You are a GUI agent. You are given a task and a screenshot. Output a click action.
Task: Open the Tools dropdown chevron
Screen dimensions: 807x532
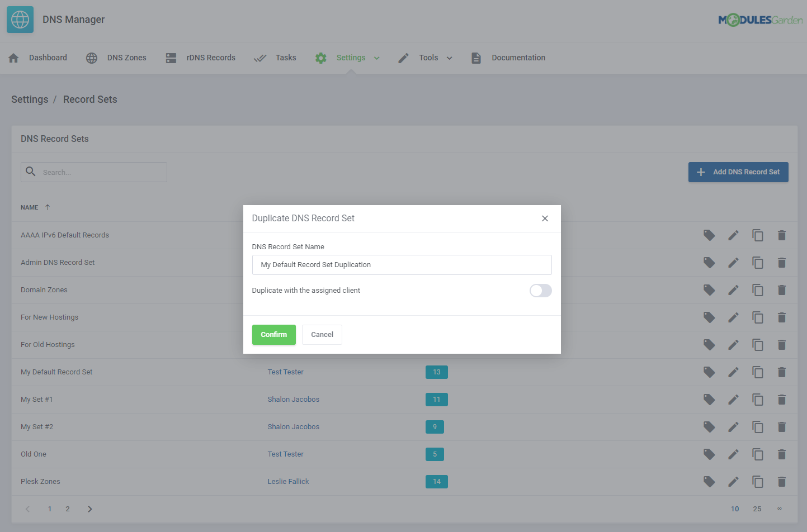[x=450, y=58]
